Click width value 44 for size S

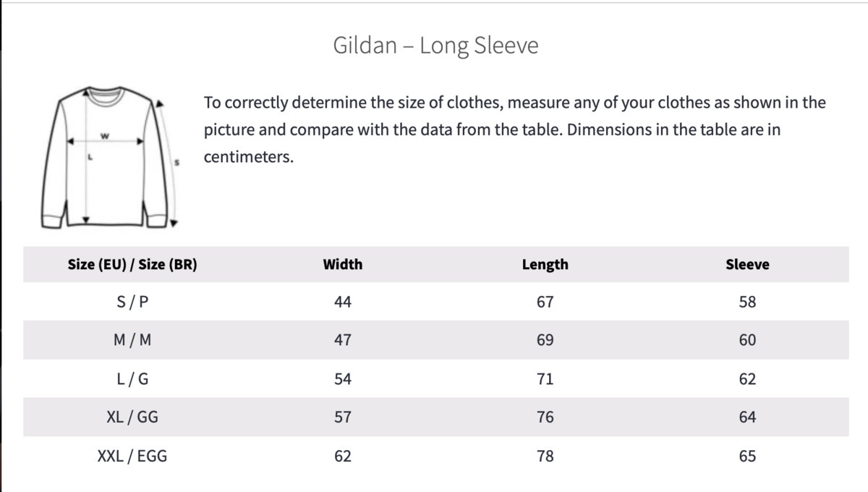pos(343,302)
